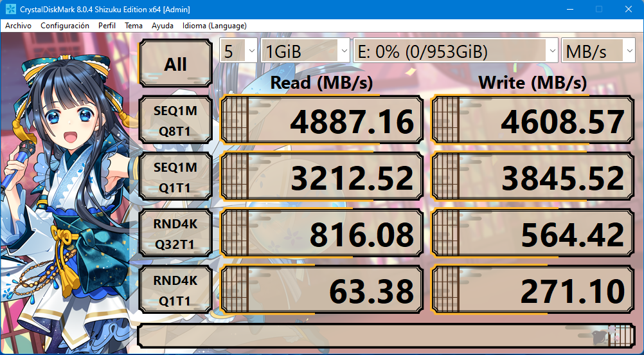
Task: Click the CrystalDiskMark title bar app icon
Action: (x=11, y=9)
